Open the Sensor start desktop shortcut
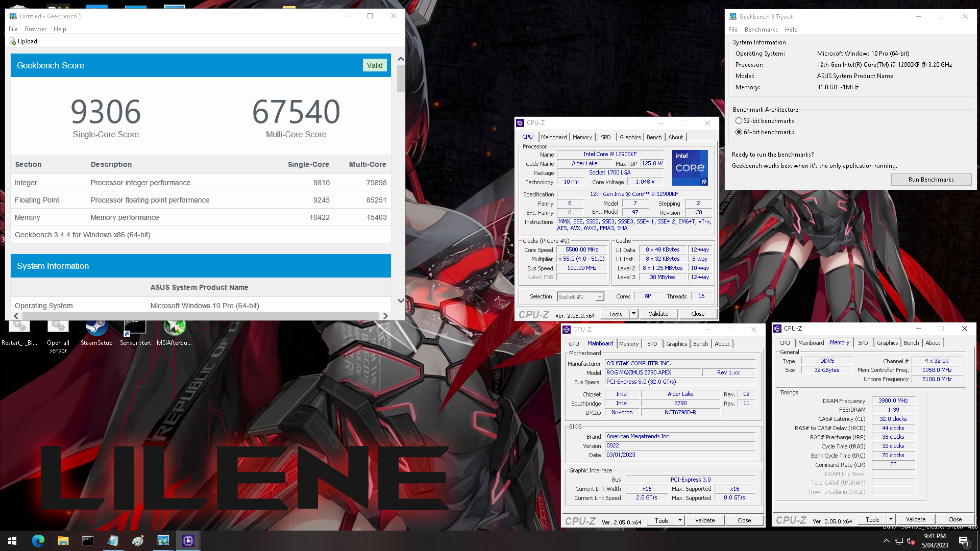980x551 pixels. click(135, 333)
